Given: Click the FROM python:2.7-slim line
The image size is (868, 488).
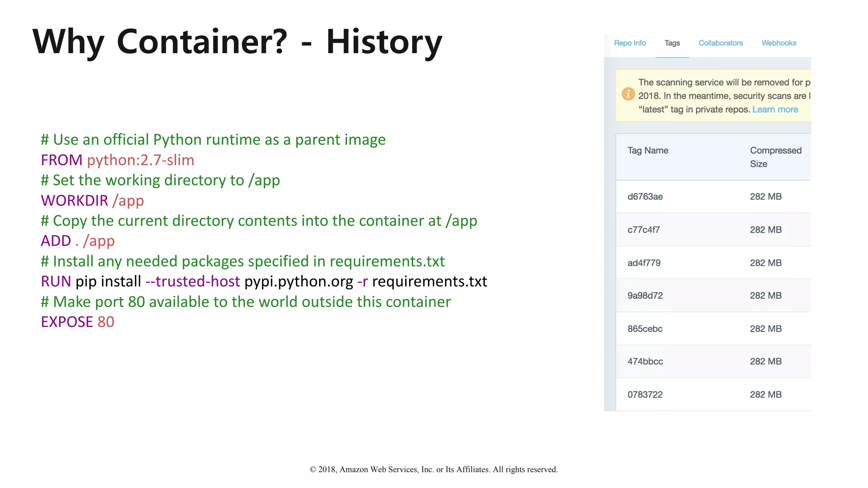Looking at the screenshot, I should (117, 161).
